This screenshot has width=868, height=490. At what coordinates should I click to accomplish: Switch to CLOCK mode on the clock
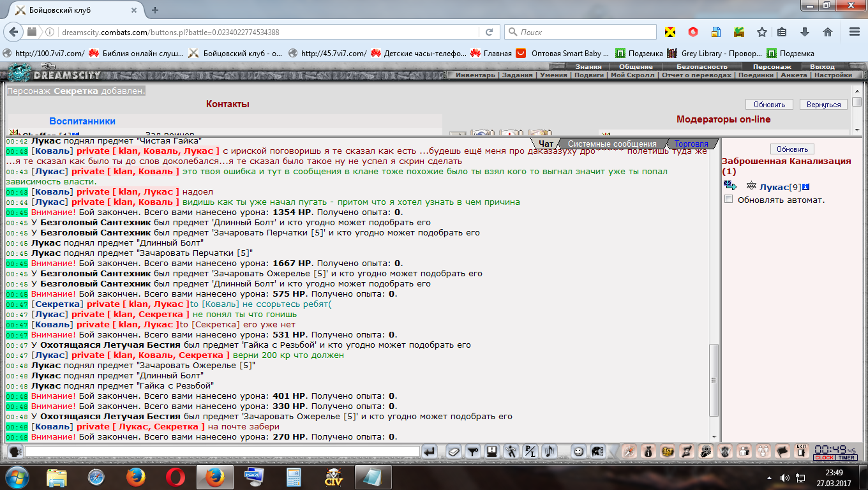pos(824,457)
